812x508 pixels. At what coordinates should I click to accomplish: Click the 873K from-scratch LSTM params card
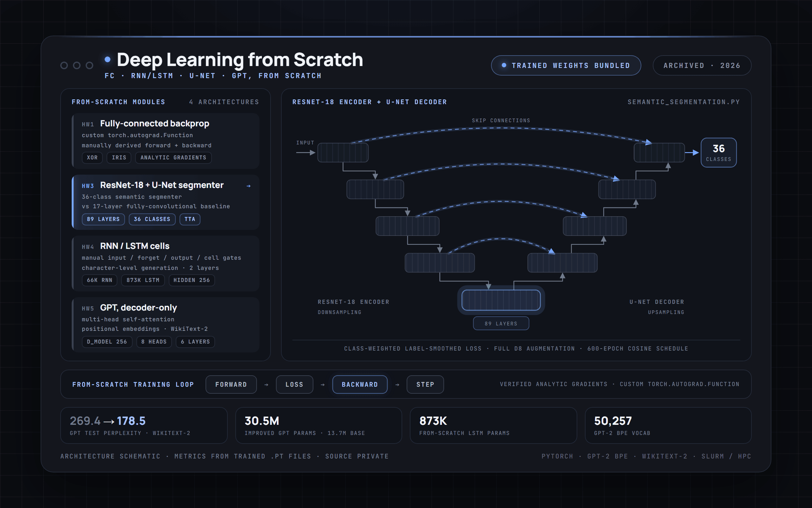(x=493, y=426)
